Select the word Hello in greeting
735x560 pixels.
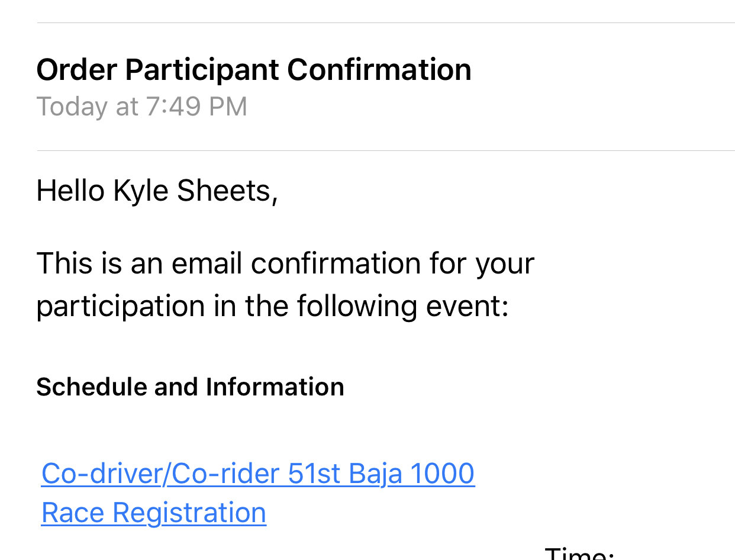[x=70, y=191]
